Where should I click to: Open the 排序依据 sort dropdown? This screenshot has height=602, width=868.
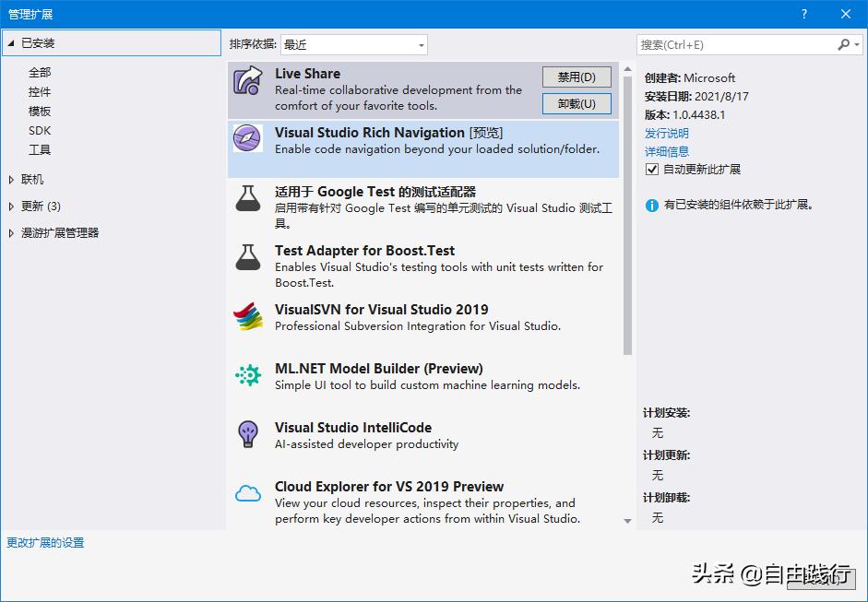point(421,44)
